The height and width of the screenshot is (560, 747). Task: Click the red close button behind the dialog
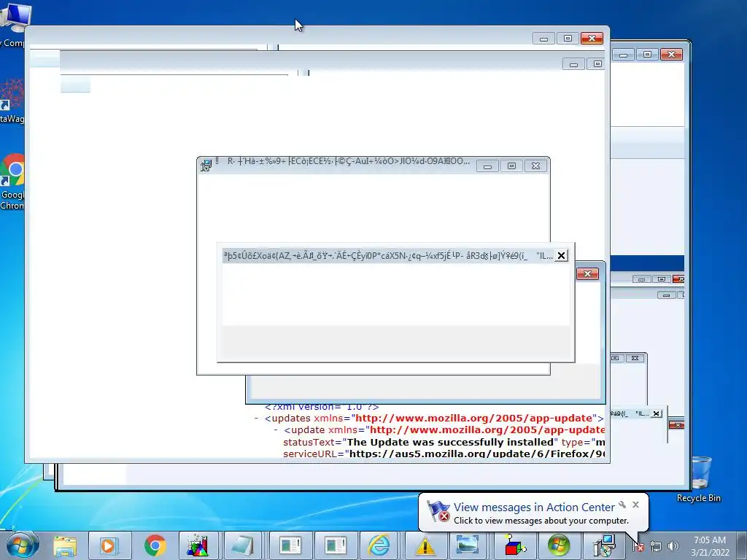587,274
